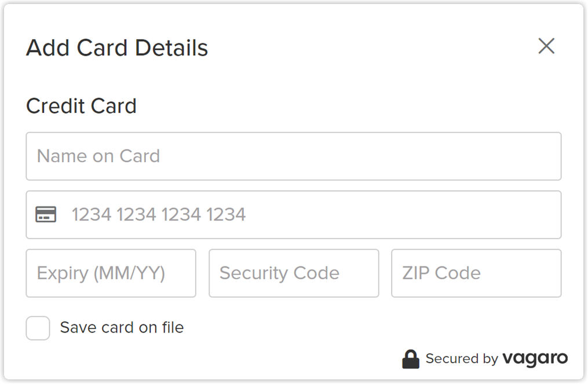Focus the Security Code input

coord(293,273)
